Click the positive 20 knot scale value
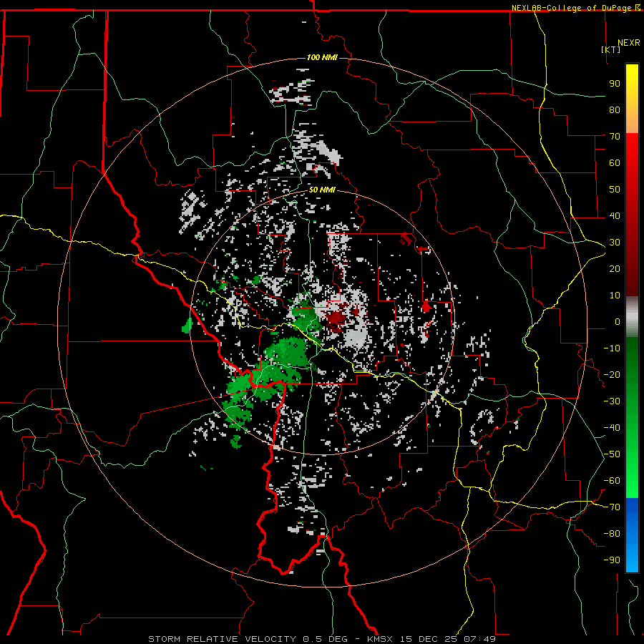The width and height of the screenshot is (644, 644). pyautogui.click(x=615, y=268)
